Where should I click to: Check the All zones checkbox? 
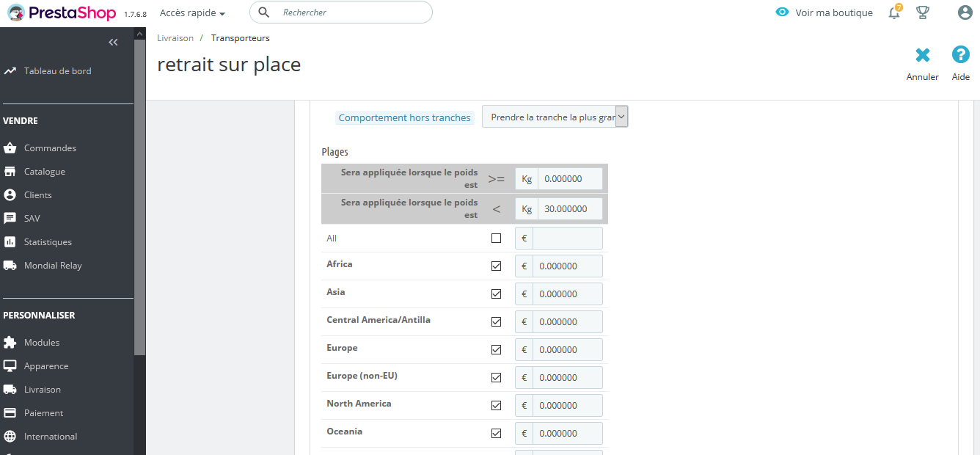496,239
